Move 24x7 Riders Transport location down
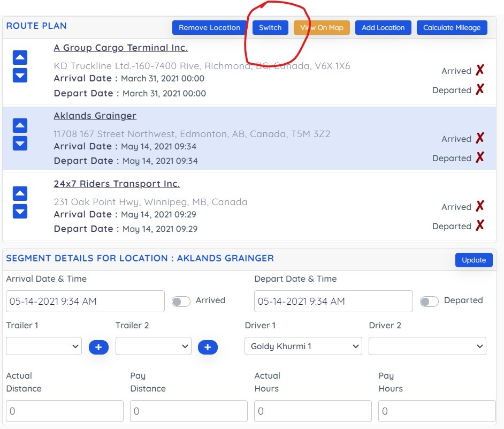Image resolution: width=504 pixels, height=429 pixels. pyautogui.click(x=20, y=212)
